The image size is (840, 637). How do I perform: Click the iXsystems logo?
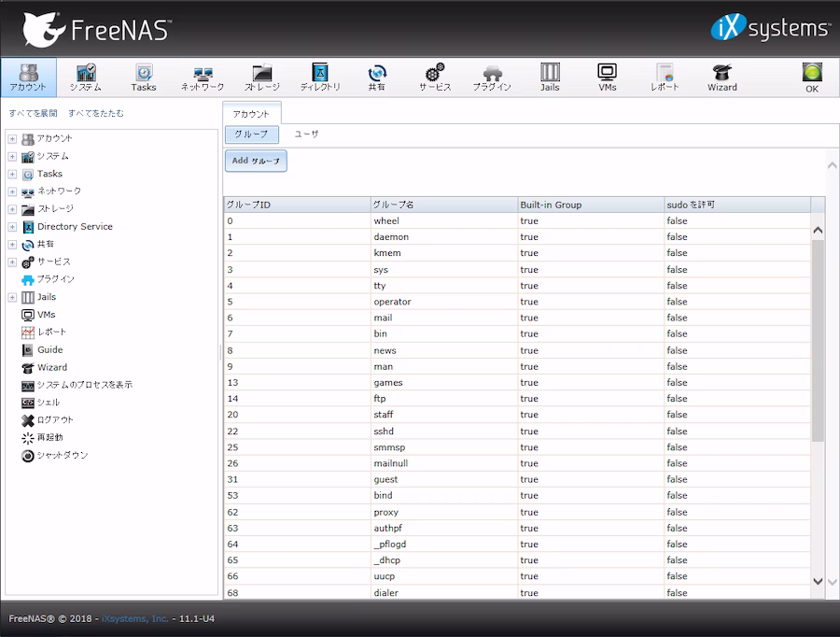click(x=770, y=28)
